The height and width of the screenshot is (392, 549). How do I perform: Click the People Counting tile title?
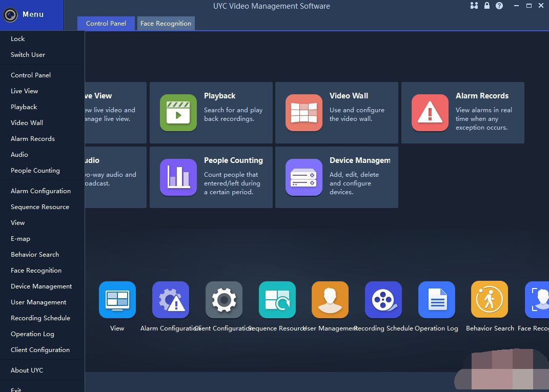coord(234,160)
